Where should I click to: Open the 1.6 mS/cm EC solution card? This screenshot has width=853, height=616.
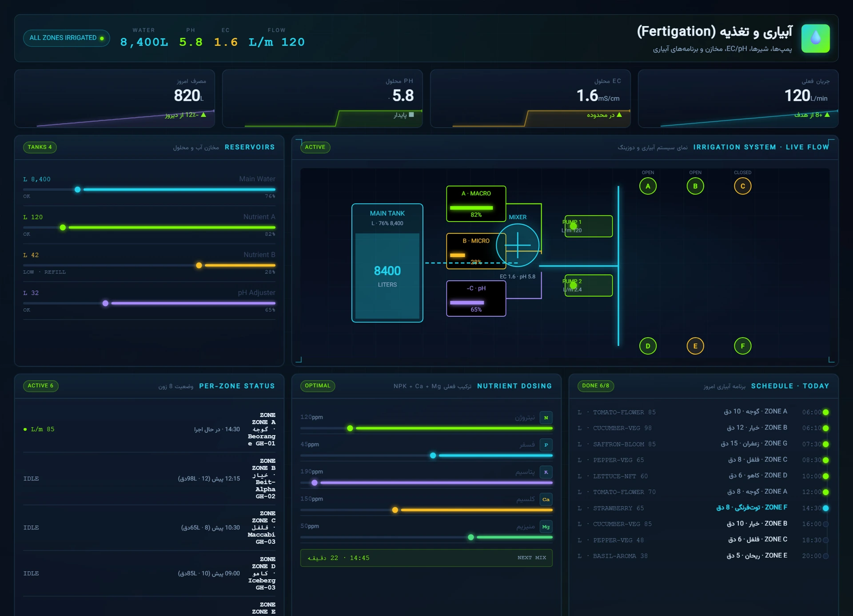530,99
